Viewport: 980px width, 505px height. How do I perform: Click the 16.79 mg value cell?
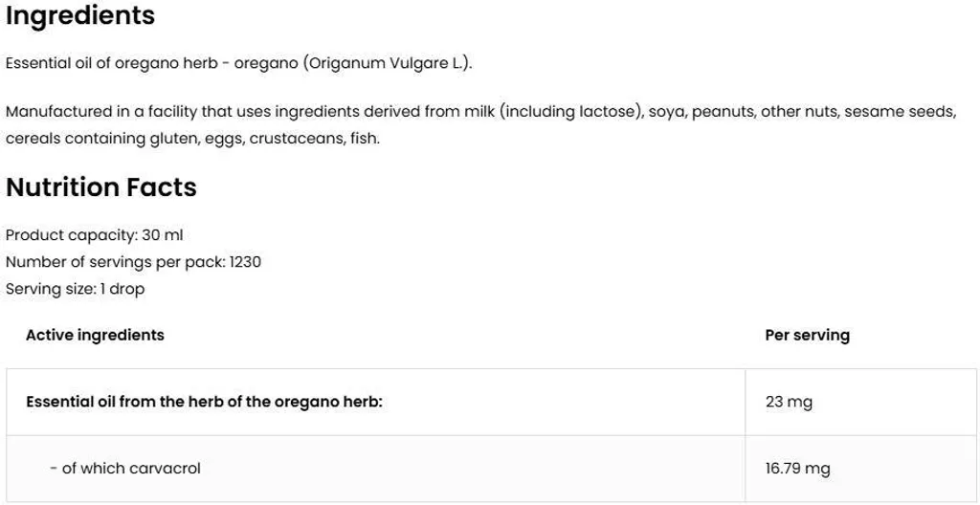(860, 469)
